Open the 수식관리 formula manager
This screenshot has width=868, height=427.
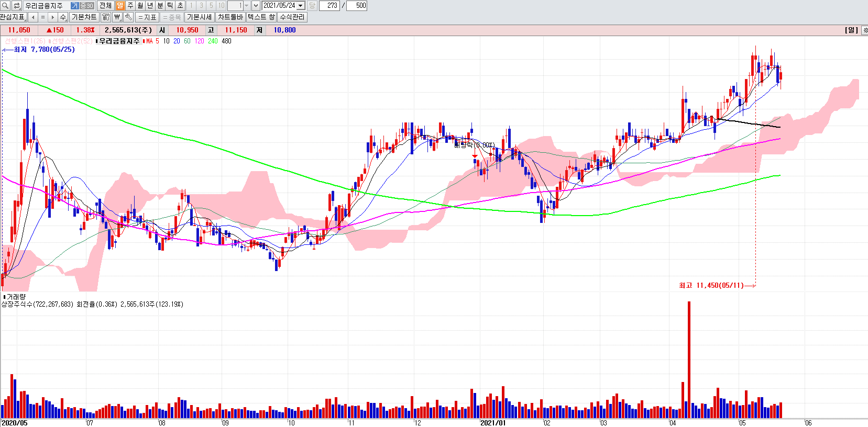[292, 17]
